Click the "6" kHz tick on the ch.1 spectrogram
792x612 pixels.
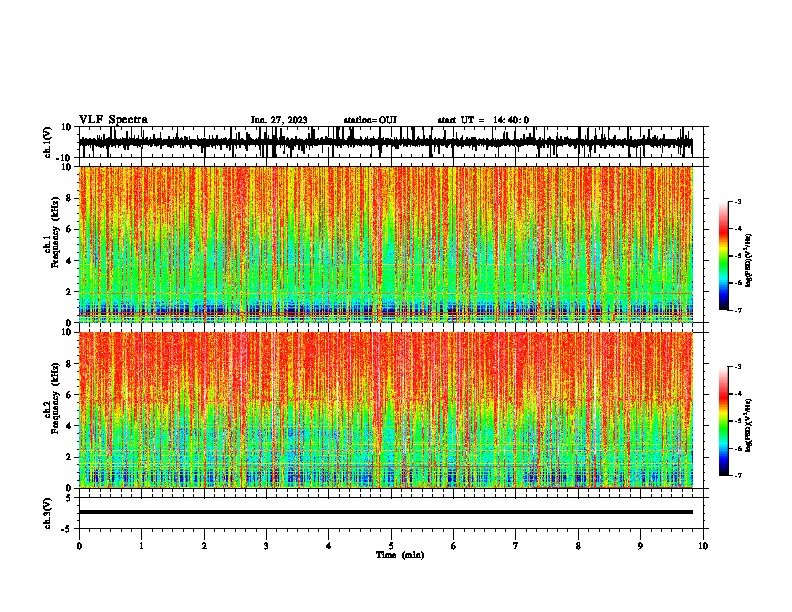click(69, 229)
